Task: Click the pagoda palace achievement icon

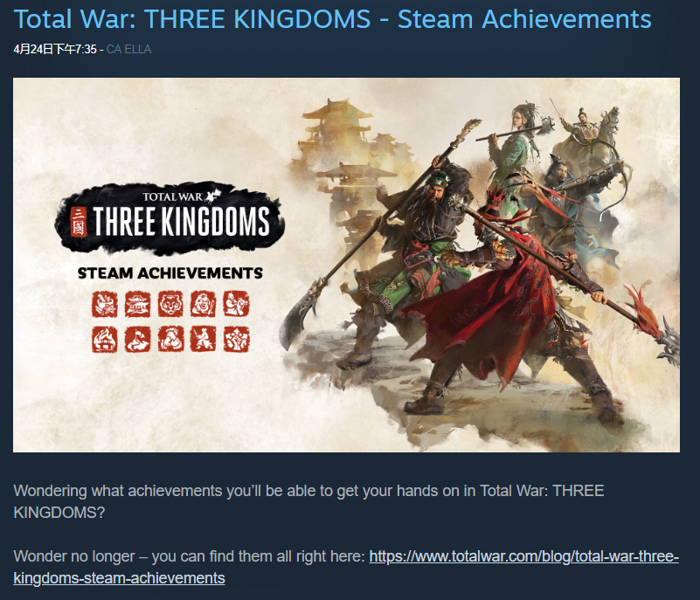Action: (137, 304)
